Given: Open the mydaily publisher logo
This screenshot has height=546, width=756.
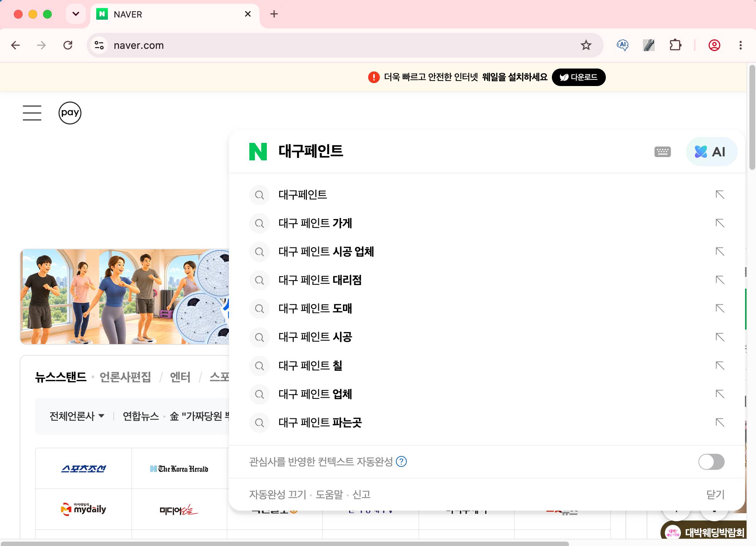Looking at the screenshot, I should (83, 509).
